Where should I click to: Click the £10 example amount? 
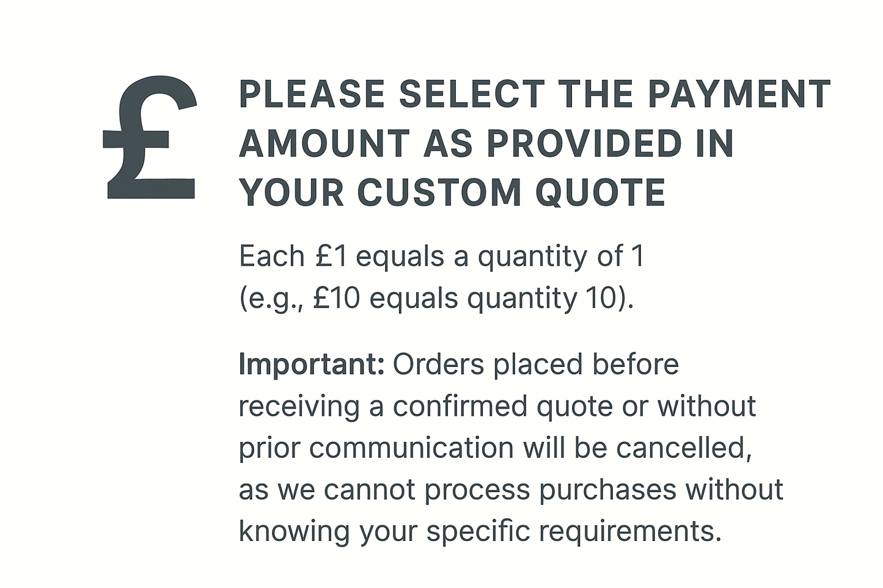335,299
